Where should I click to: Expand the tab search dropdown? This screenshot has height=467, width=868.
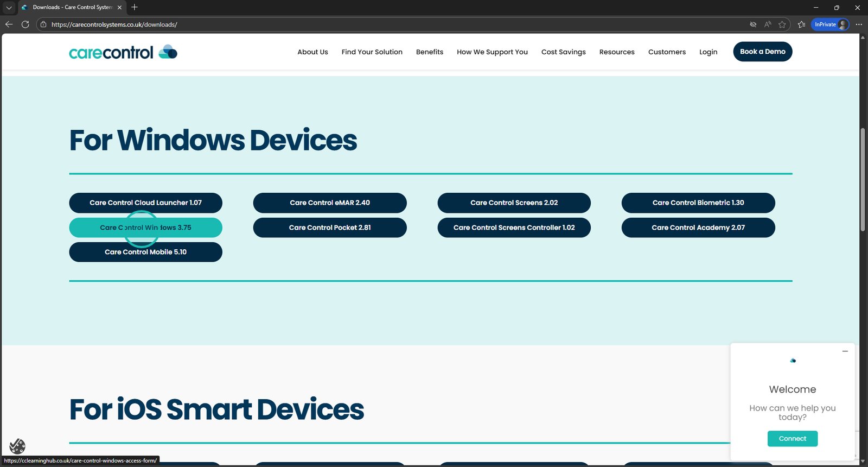click(9, 7)
